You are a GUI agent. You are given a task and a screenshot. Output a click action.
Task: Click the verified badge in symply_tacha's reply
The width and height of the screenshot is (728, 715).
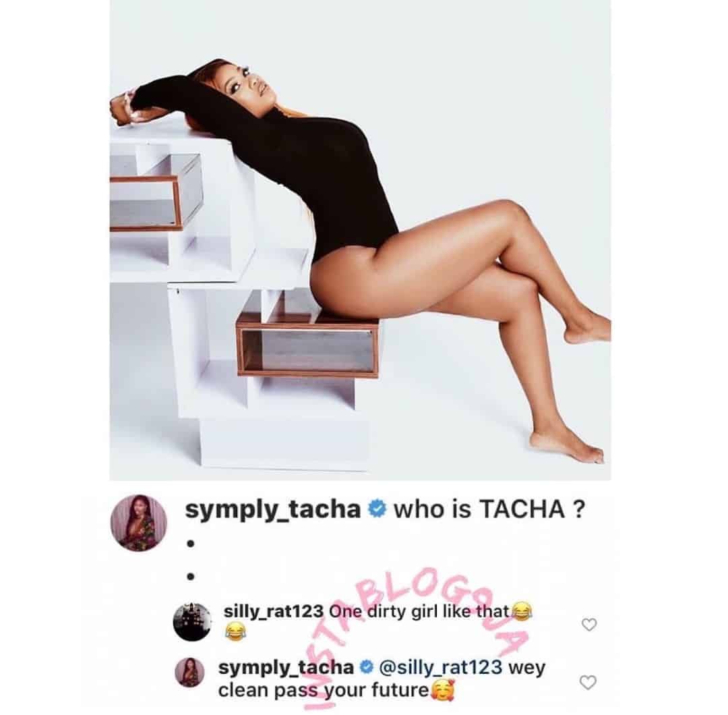pos(367,668)
